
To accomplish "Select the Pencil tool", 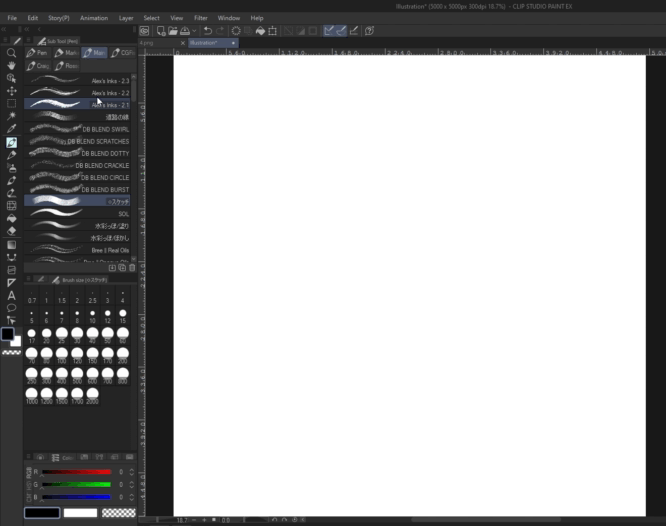I will 11,155.
